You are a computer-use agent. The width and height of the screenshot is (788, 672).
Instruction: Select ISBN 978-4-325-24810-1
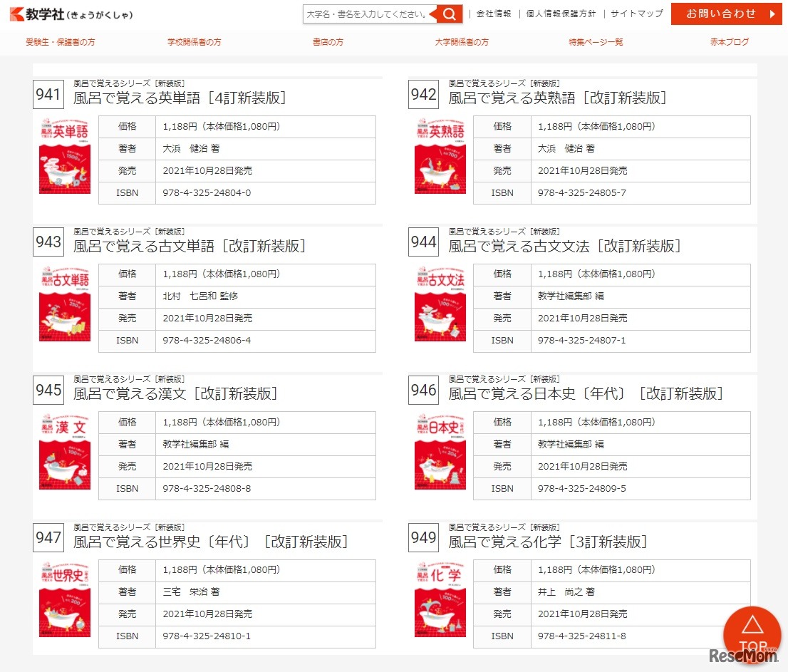click(x=207, y=636)
